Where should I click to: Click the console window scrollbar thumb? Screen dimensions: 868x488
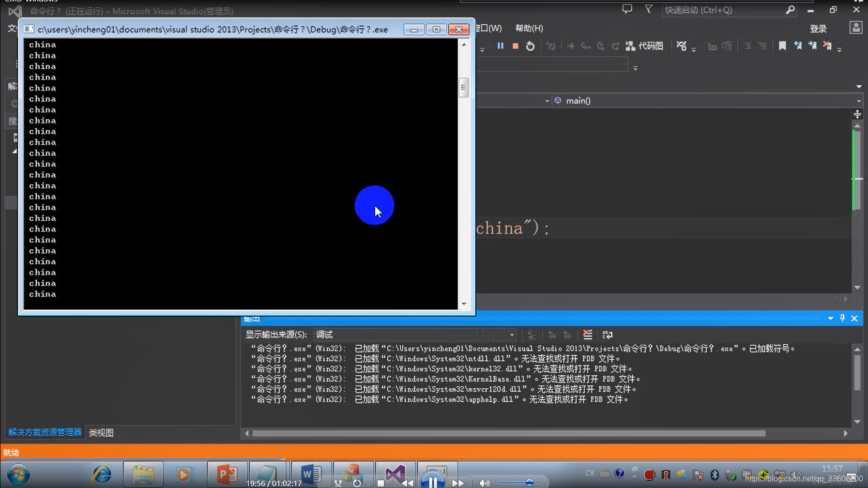463,88
